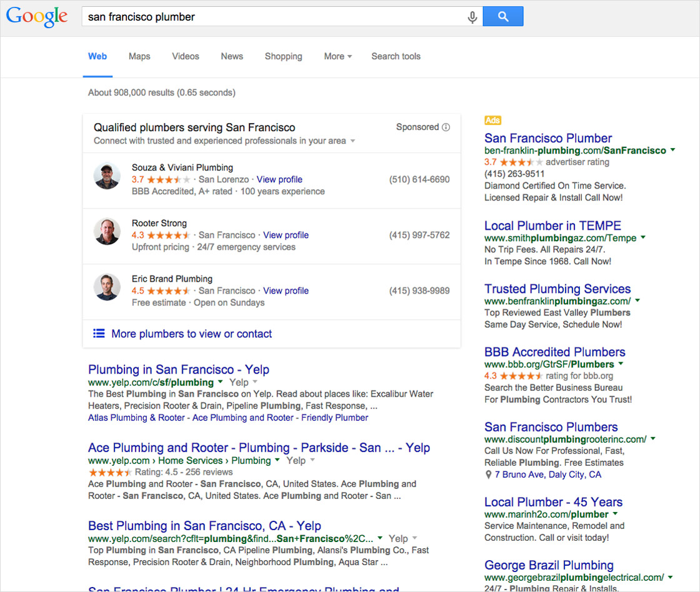
Task: Open Atlas Plumbing & Rooter sitelink
Action: (x=136, y=418)
